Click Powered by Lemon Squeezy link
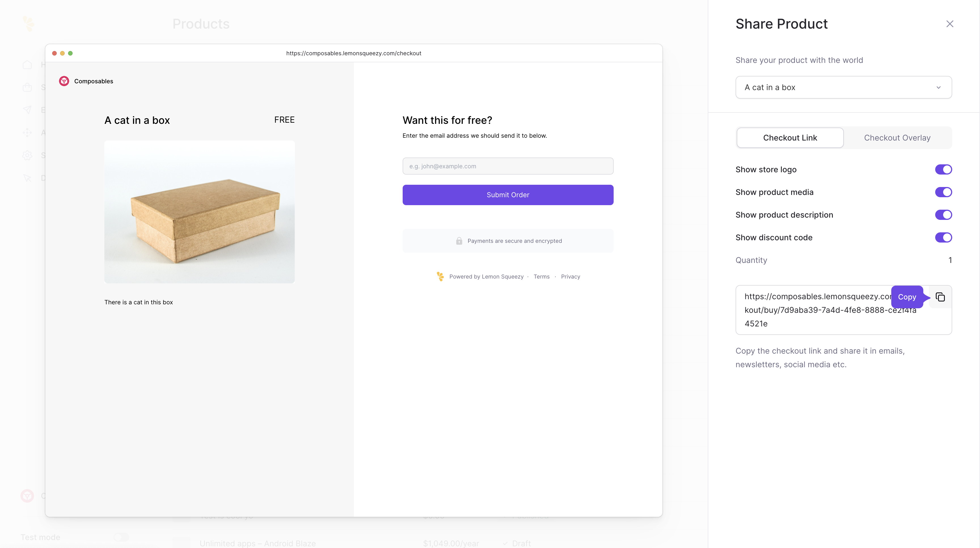The image size is (980, 548). click(486, 277)
